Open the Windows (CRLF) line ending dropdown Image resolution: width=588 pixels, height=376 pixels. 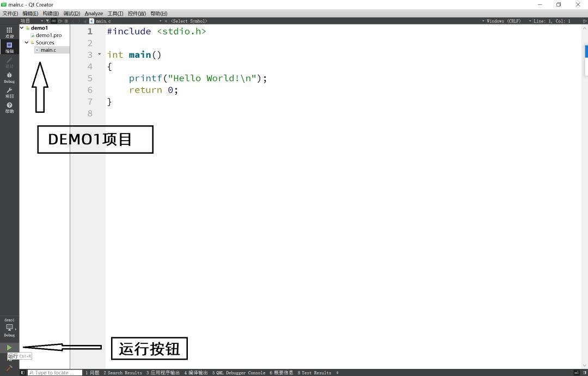(503, 21)
